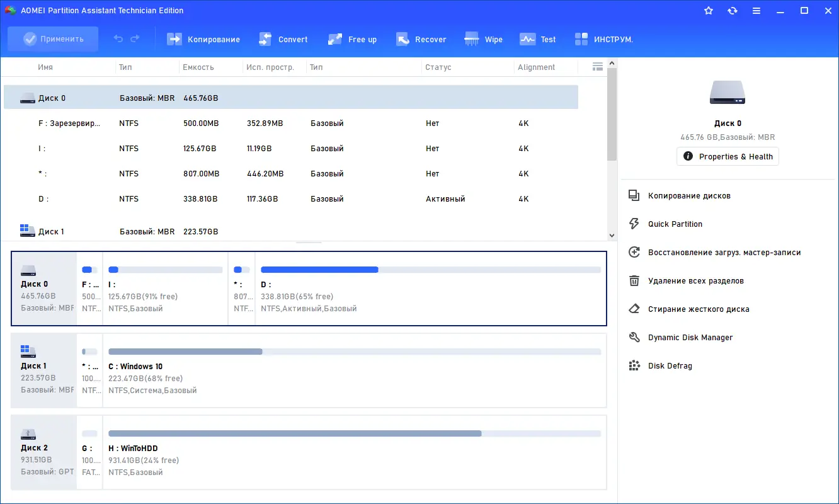Click the undo arrow next to Применить
The width and height of the screenshot is (839, 504).
tap(118, 38)
